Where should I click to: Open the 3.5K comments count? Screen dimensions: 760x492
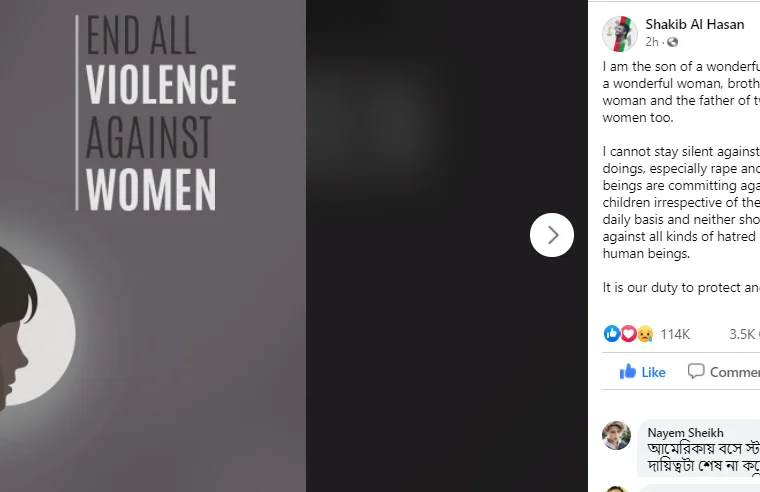tap(744, 334)
